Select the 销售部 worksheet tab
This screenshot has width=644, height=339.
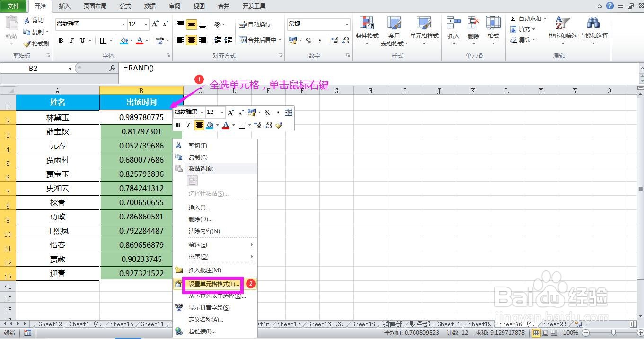[x=393, y=324]
